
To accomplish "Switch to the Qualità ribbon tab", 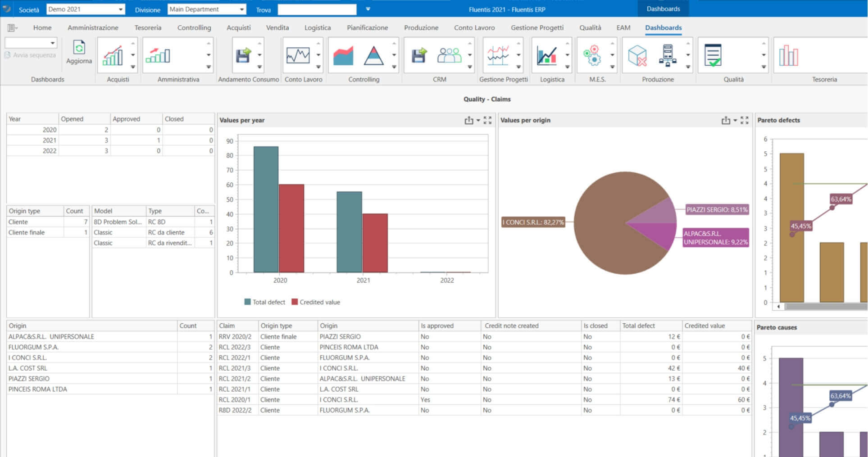I will click(x=590, y=27).
